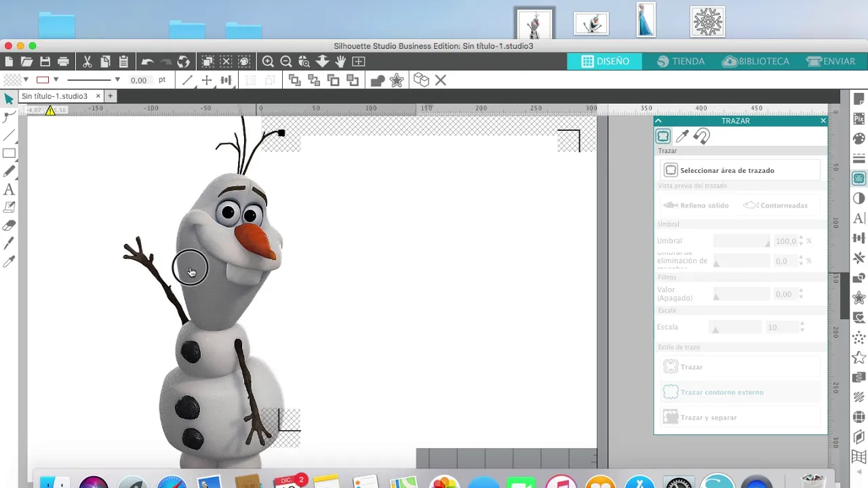
Task: Click the Trazar button
Action: 739,367
